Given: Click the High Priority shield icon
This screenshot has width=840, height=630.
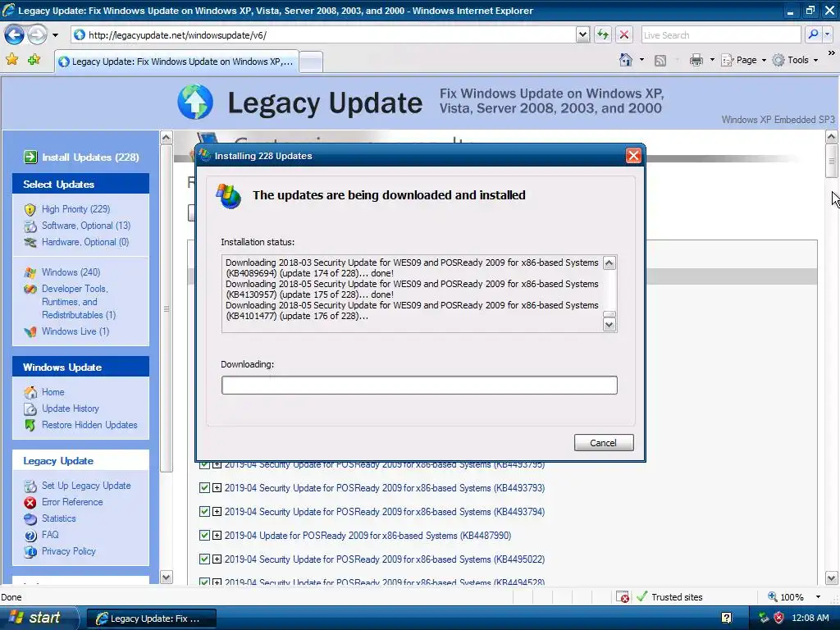Looking at the screenshot, I should (30, 209).
